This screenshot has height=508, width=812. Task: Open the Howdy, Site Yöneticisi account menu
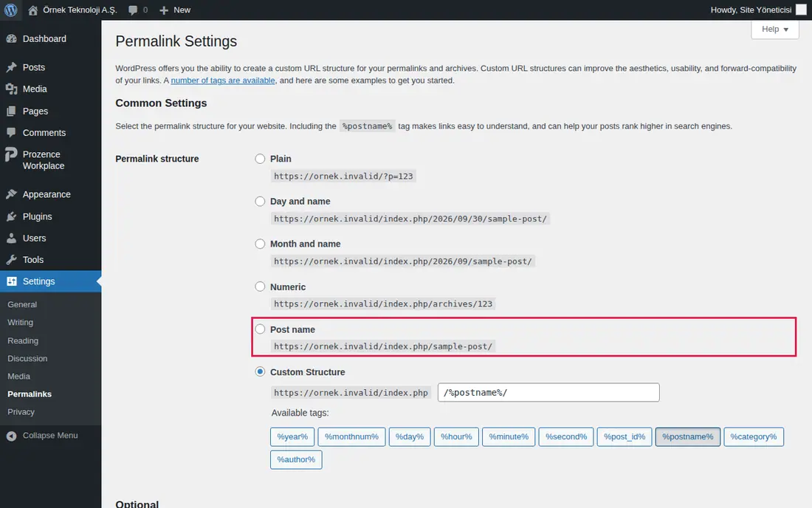[x=758, y=10]
